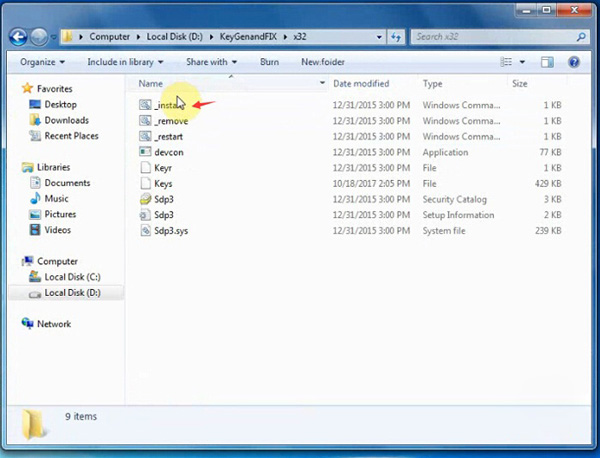Image resolution: width=600 pixels, height=458 pixels.
Task: Maximize the Explorer window
Action: coord(547,9)
